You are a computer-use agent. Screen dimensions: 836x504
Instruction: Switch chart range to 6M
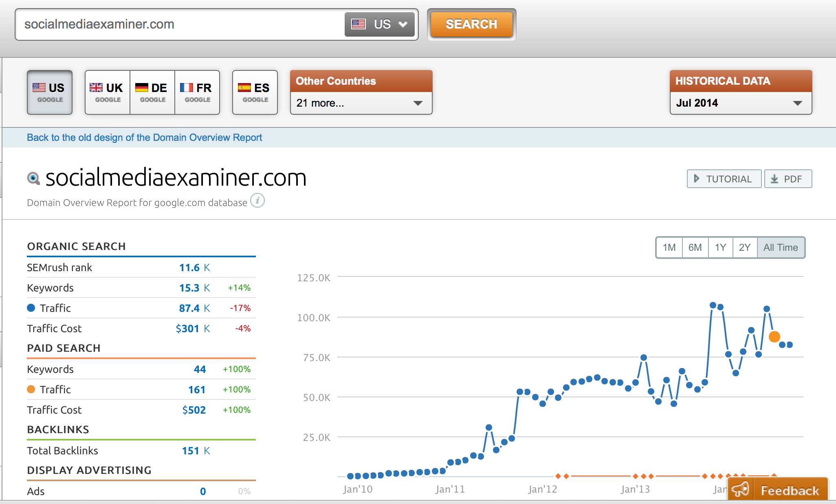tap(695, 248)
